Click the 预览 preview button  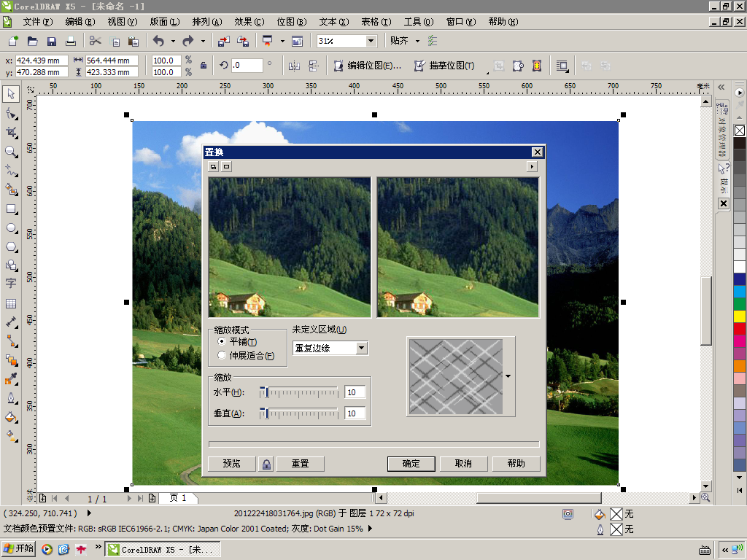point(232,464)
